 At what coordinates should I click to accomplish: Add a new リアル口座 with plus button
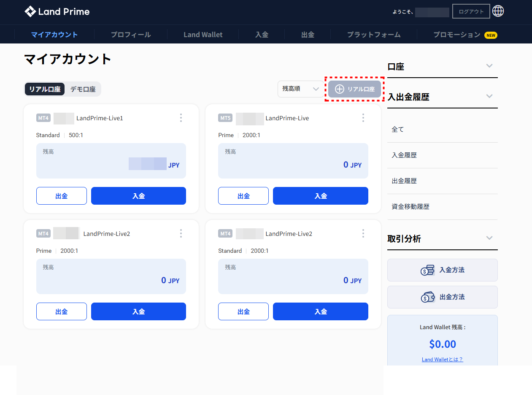click(x=355, y=89)
